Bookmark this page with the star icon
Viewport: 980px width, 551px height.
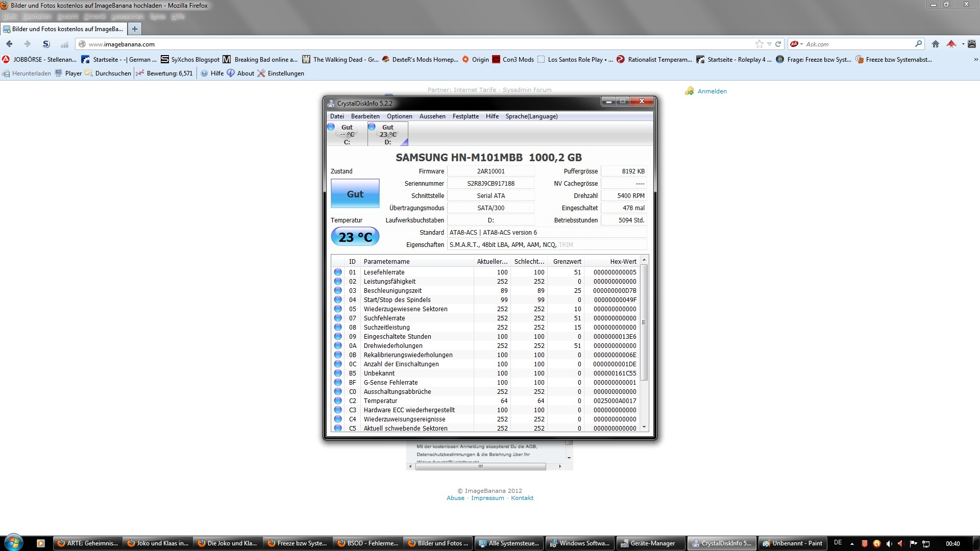click(759, 44)
